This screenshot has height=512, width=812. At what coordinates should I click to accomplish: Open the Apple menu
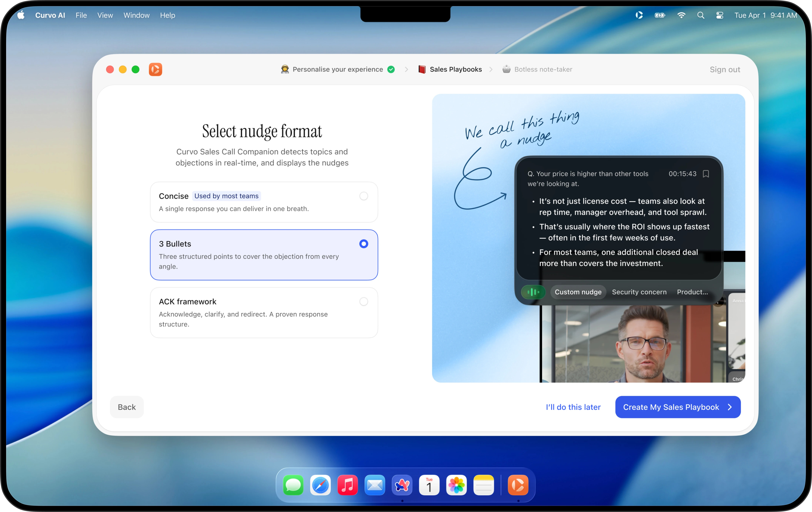point(21,15)
